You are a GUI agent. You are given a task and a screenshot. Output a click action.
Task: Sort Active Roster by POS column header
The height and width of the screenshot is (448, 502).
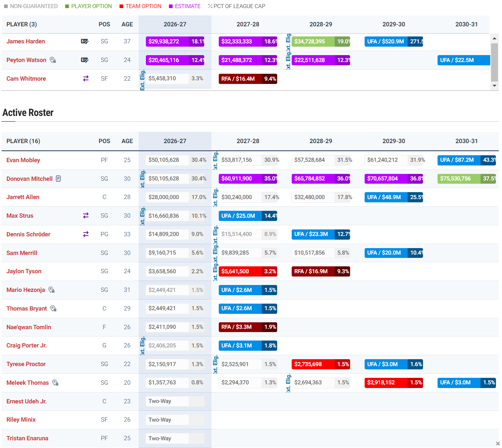pos(104,141)
